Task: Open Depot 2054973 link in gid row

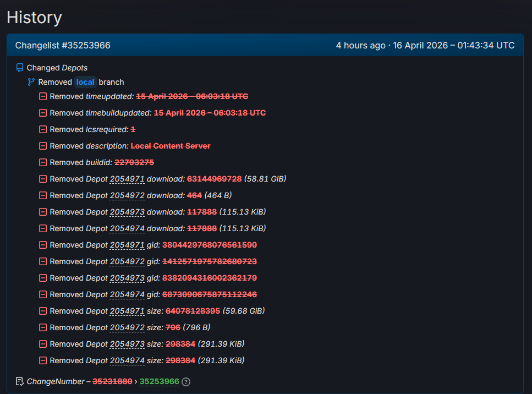Action: tap(127, 278)
